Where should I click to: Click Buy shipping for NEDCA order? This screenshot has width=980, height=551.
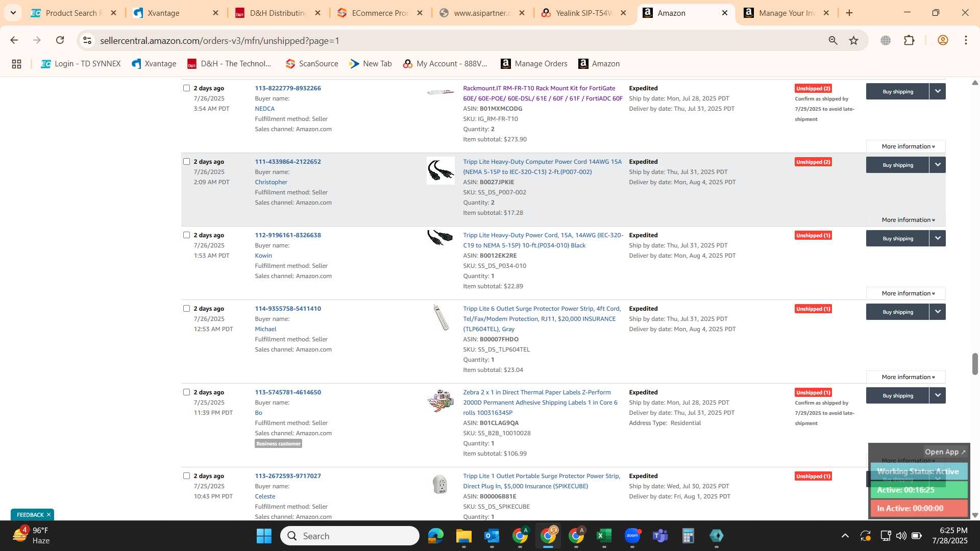(898, 91)
